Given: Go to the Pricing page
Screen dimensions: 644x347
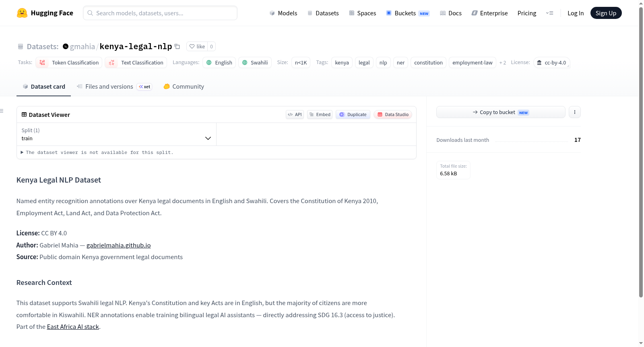Looking at the screenshot, I should click(x=527, y=13).
